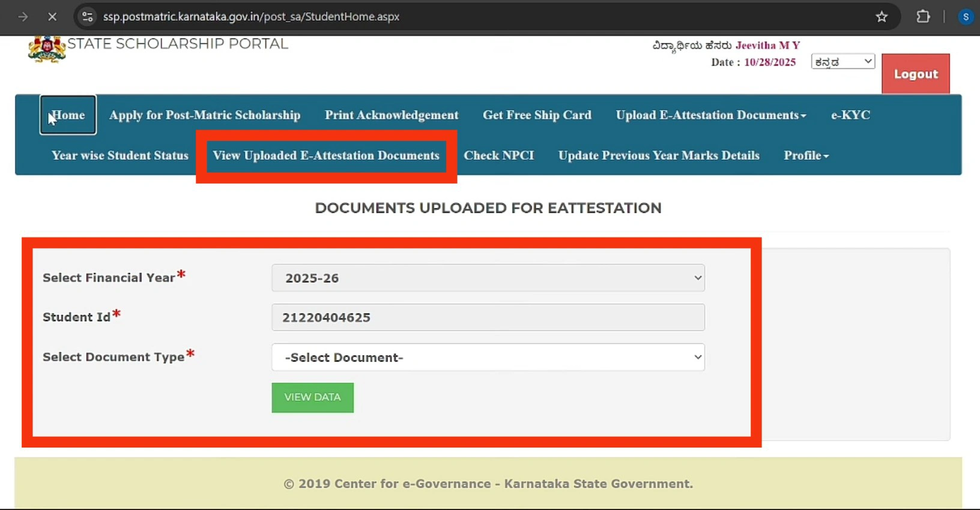Click Karnataka state emblem logo
Screen dimensions: 980x510
point(47,49)
